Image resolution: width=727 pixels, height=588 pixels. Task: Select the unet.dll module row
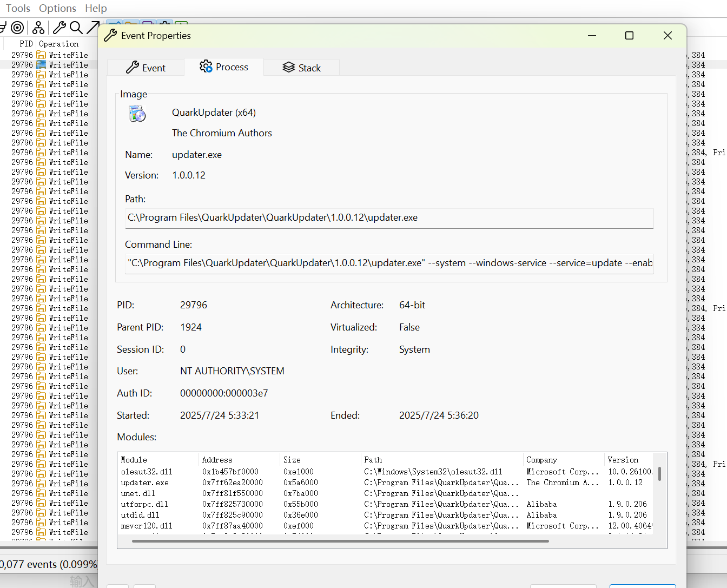click(x=386, y=493)
